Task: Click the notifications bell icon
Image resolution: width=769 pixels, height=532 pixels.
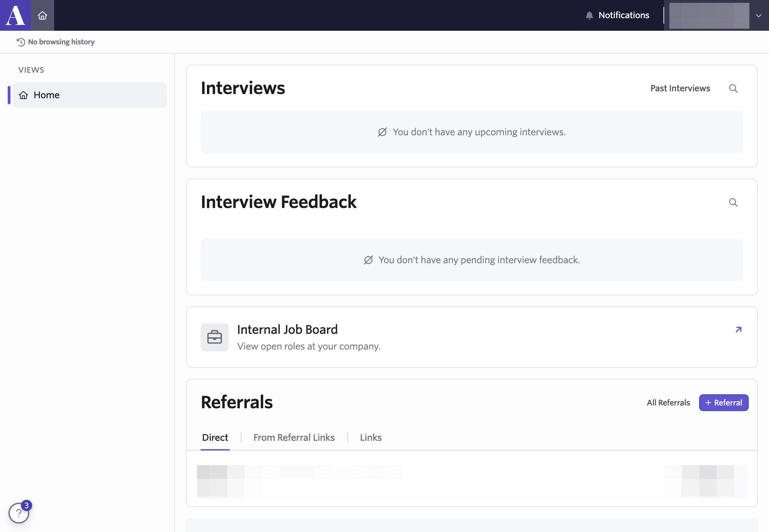Action: (589, 15)
